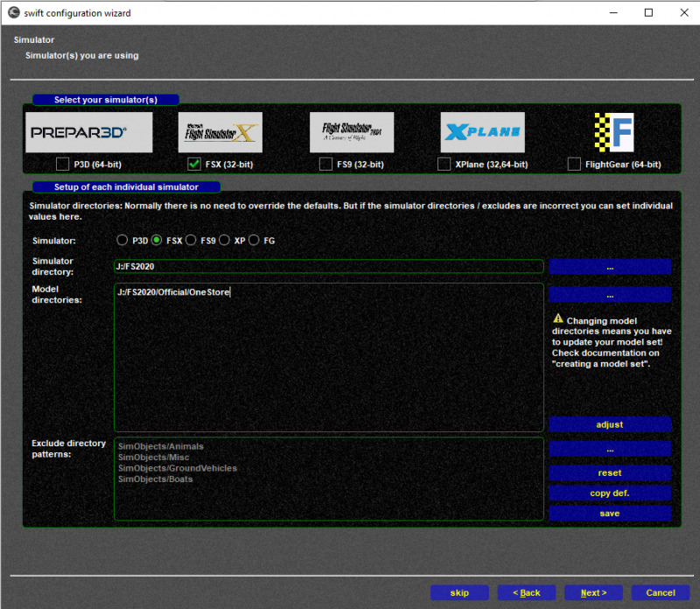Open the model directories browse dialog
Screen dimensions: 700x609
pos(610,294)
